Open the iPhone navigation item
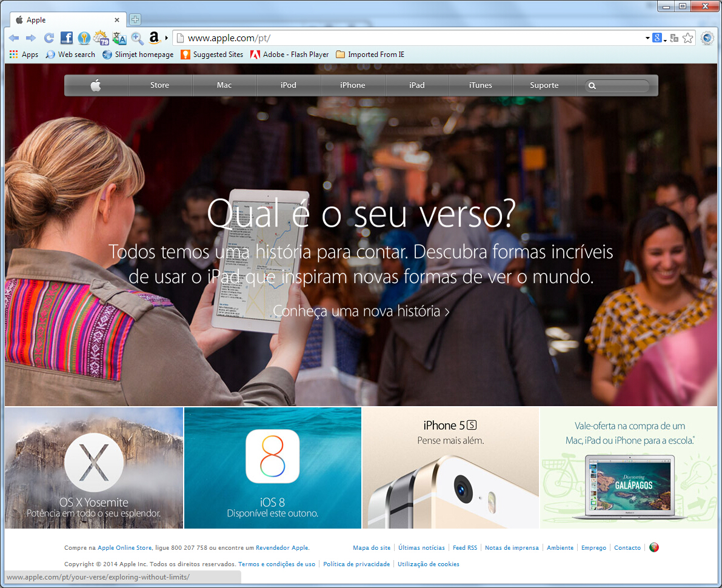Screen dimensions: 722x588 pyautogui.click(x=353, y=85)
